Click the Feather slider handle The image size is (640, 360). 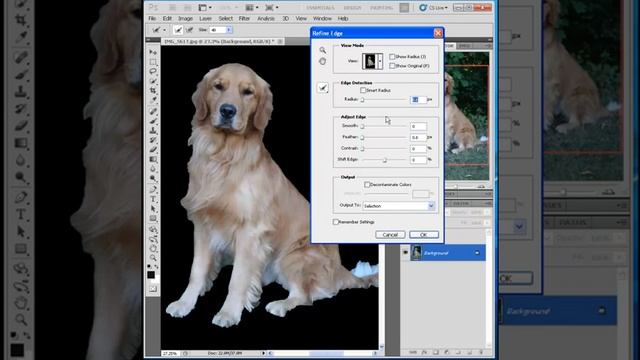coord(362,138)
